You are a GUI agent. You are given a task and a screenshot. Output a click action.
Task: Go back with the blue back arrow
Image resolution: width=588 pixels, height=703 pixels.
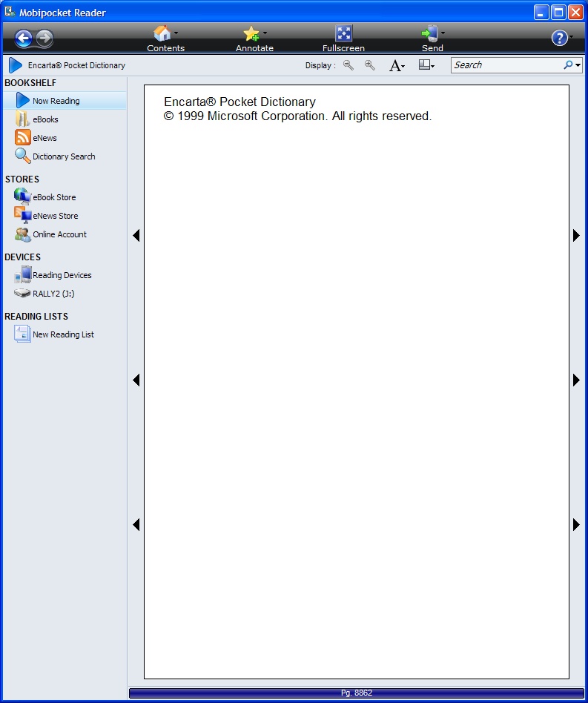tap(23, 39)
